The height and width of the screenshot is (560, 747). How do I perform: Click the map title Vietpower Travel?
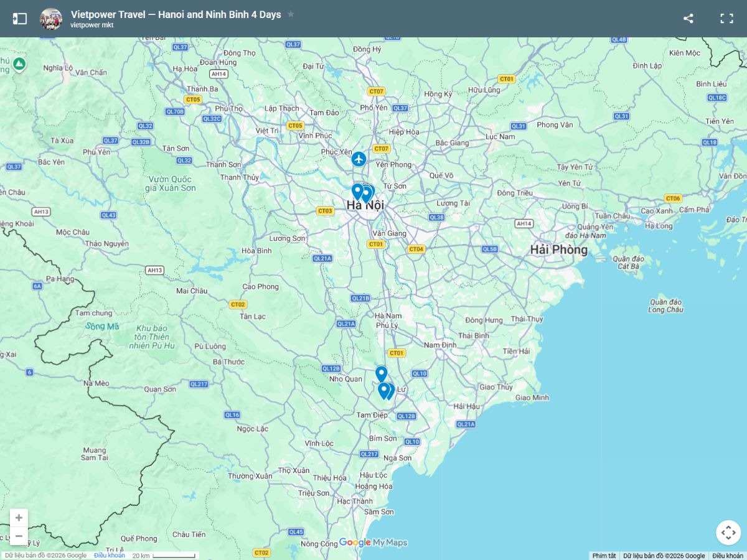pos(176,14)
